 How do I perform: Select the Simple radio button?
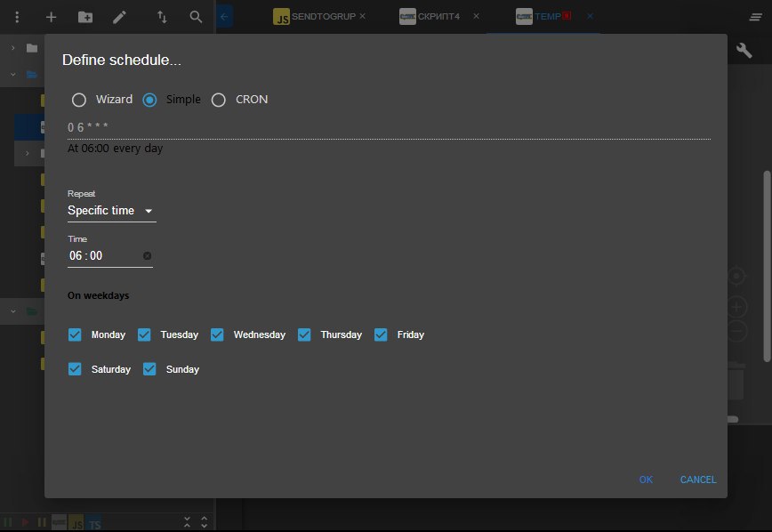149,100
